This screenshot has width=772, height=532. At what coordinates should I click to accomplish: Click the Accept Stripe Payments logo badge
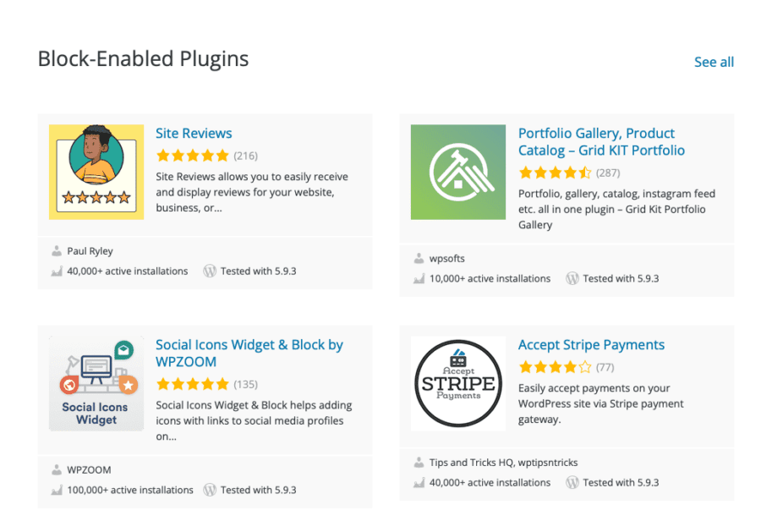(457, 382)
